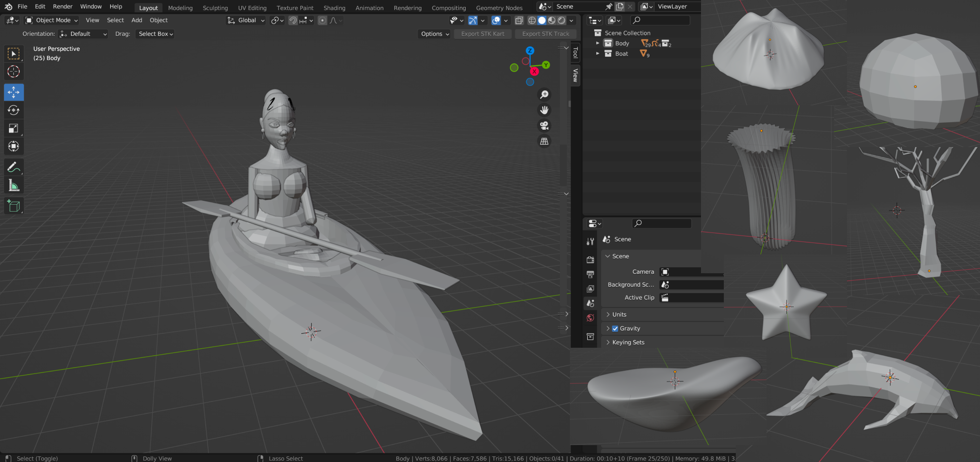Expand the Units panel
Image resolution: width=980 pixels, height=462 pixels.
coord(619,314)
